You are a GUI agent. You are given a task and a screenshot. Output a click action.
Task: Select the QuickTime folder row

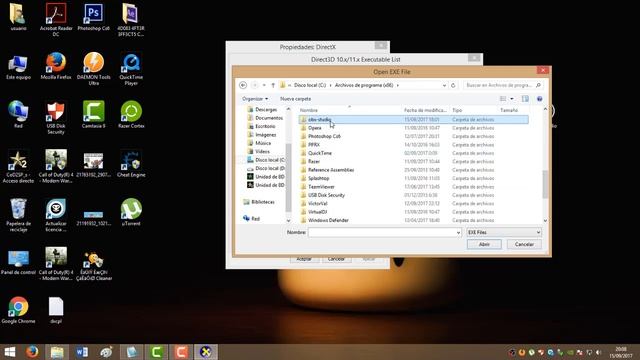click(413, 153)
